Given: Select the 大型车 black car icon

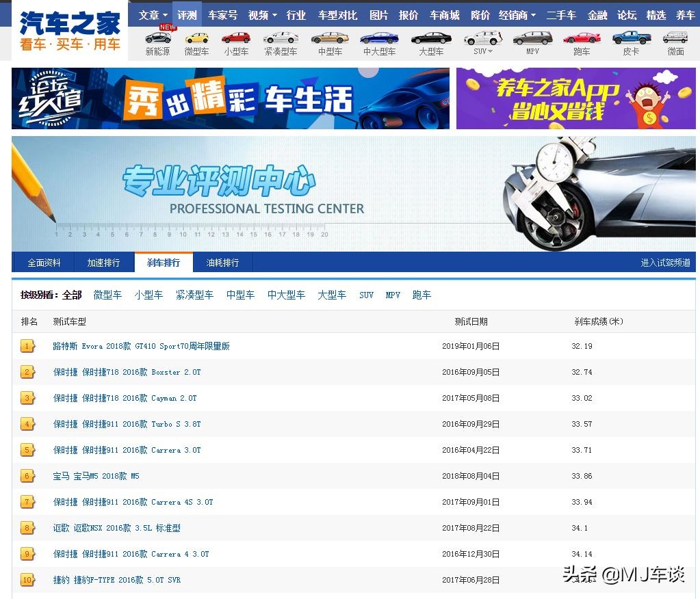Looking at the screenshot, I should pos(431,38).
